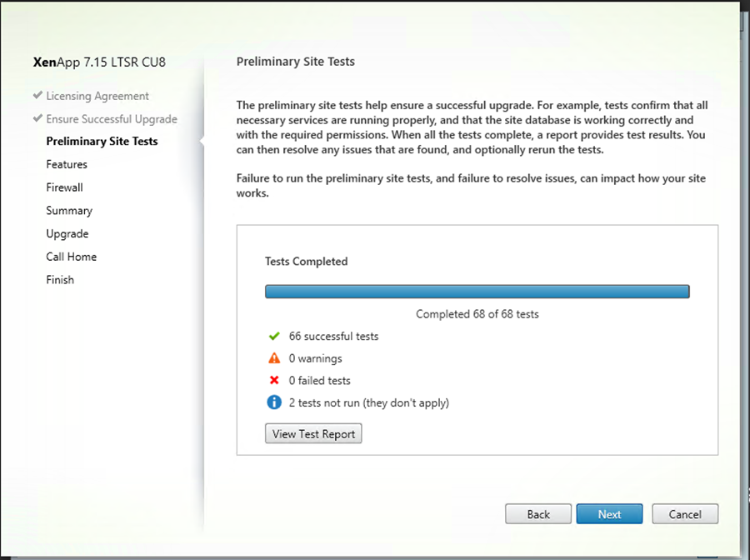Screen dimensions: 750x560
Task: Select Preliminary Site Tests in sidebar
Action: [102, 141]
